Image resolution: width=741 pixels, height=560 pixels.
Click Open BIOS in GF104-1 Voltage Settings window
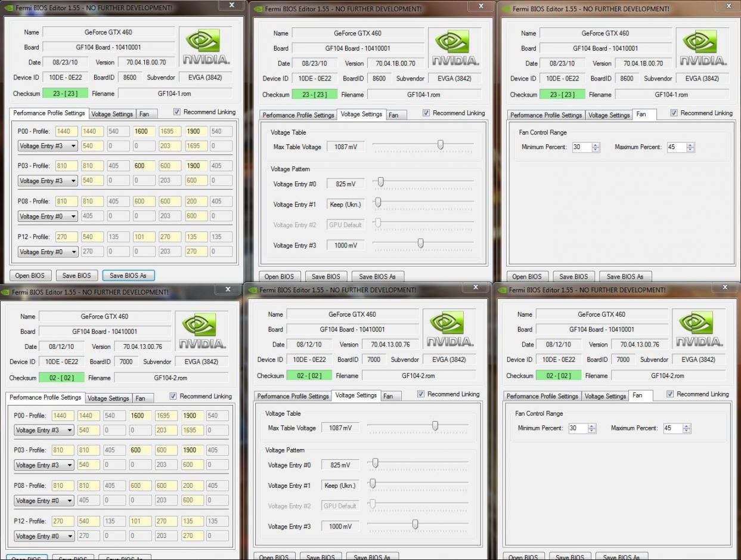click(x=280, y=277)
